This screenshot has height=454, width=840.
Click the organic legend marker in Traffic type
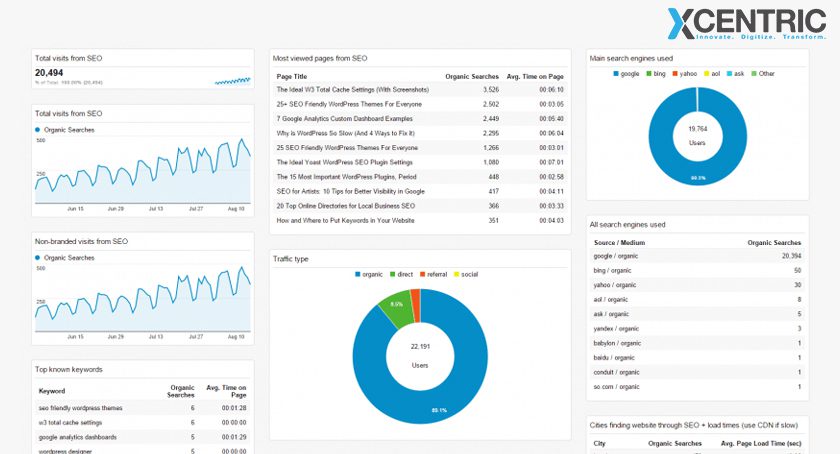pos(357,274)
